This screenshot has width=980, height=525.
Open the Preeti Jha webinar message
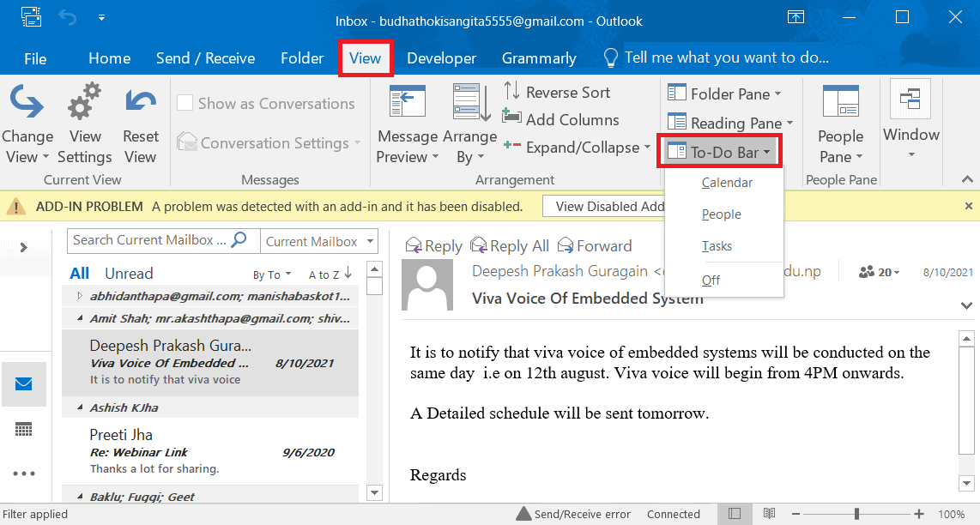[x=210, y=451]
